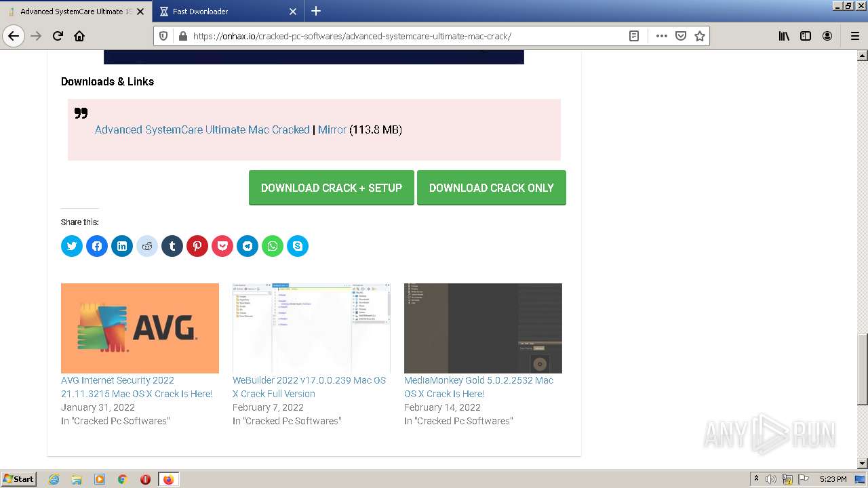Viewport: 868px width, 488px height.
Task: Open the MediaMonkey Gold thumbnail
Action: click(x=483, y=328)
